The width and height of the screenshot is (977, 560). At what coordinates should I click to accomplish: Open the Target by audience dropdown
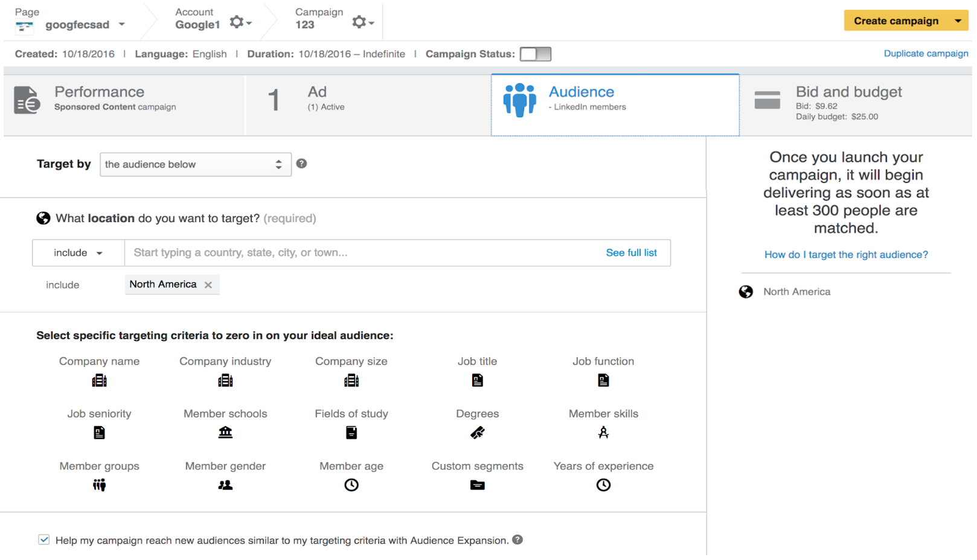coord(195,164)
